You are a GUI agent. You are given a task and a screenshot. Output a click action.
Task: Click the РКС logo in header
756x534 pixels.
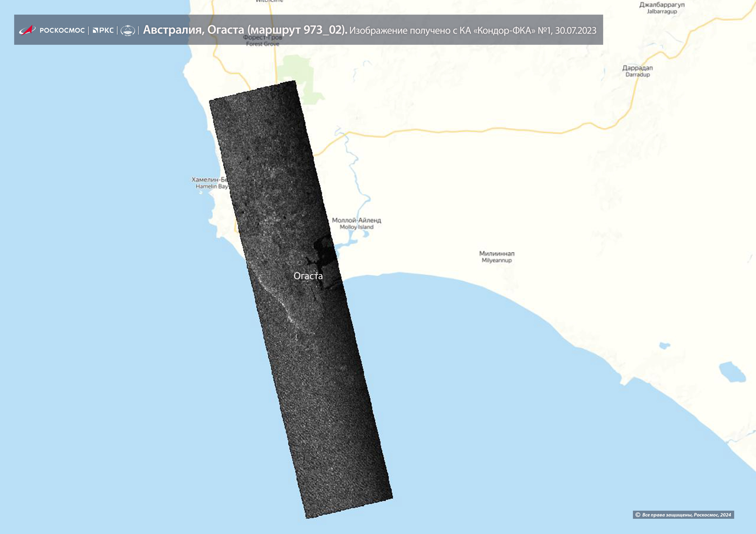pyautogui.click(x=103, y=30)
